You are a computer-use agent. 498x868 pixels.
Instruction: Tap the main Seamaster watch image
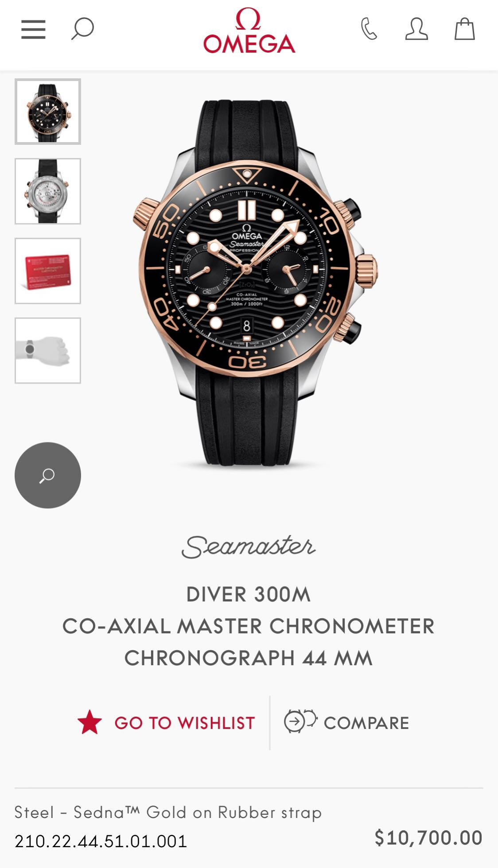[x=255, y=283]
